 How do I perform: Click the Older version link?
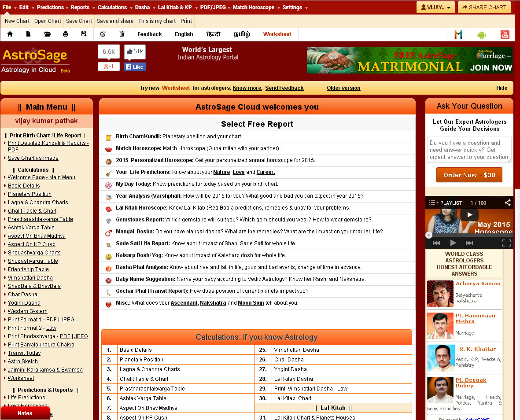tap(343, 88)
